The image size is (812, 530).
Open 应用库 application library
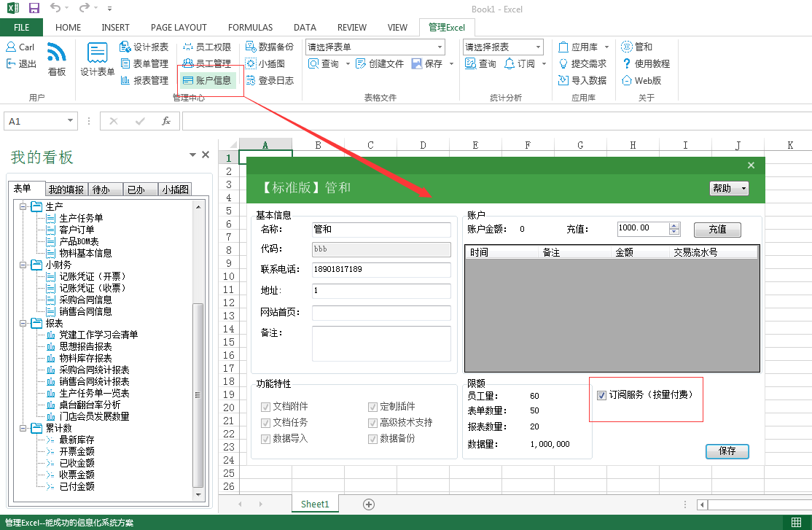[579, 47]
